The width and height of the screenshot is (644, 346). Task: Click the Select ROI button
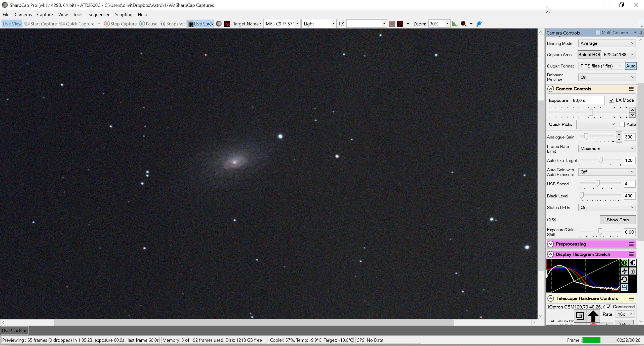point(589,55)
